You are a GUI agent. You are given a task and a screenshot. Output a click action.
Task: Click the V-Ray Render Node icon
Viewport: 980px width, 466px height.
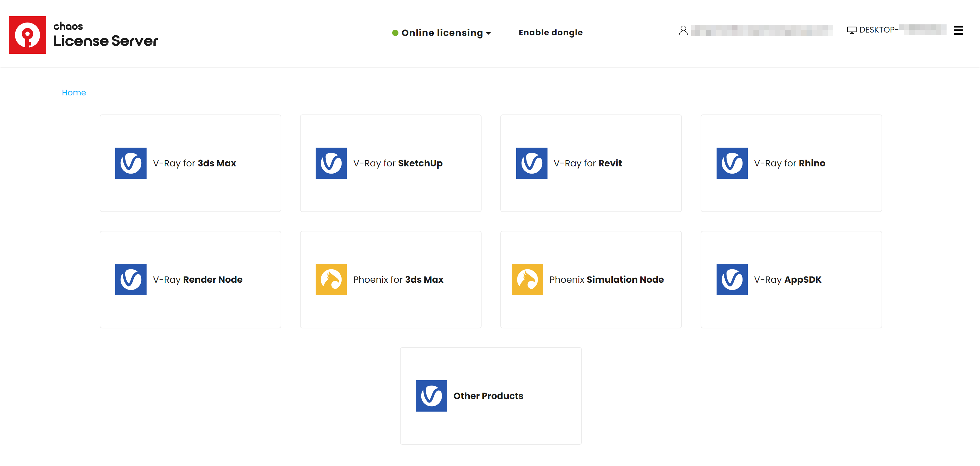(131, 280)
